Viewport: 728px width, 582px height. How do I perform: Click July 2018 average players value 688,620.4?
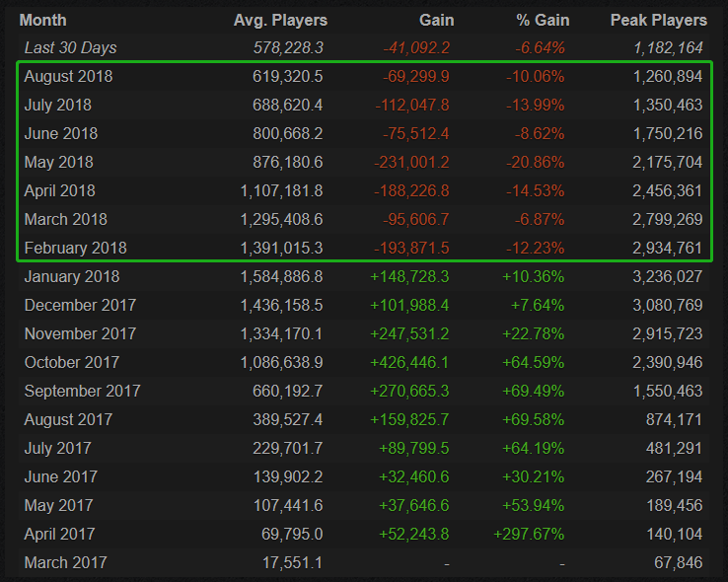pos(287,106)
